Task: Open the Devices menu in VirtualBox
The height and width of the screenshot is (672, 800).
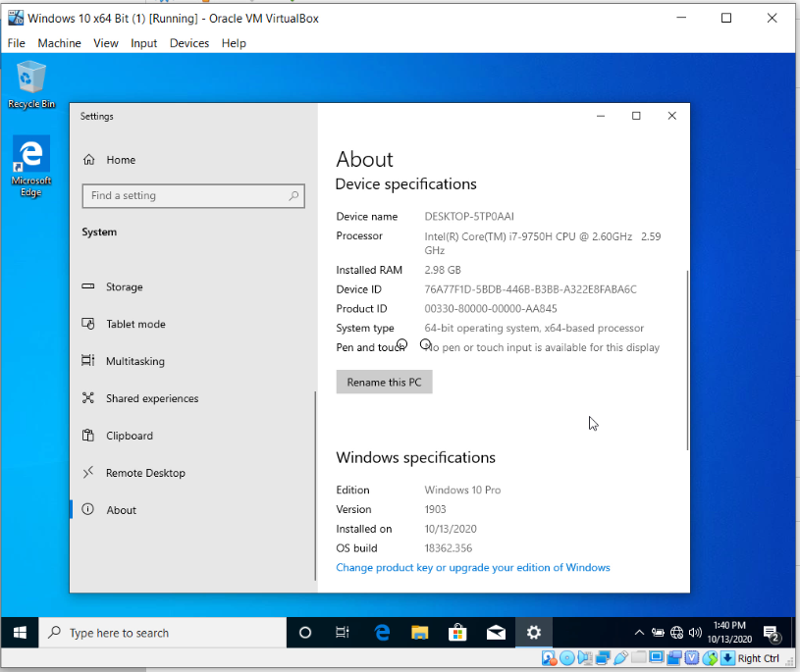Action: point(189,43)
